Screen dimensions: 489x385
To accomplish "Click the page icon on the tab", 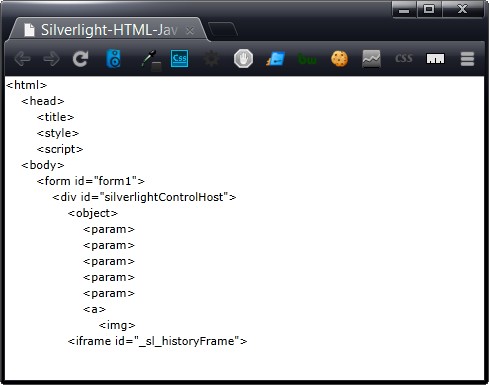I will click(x=29, y=30).
